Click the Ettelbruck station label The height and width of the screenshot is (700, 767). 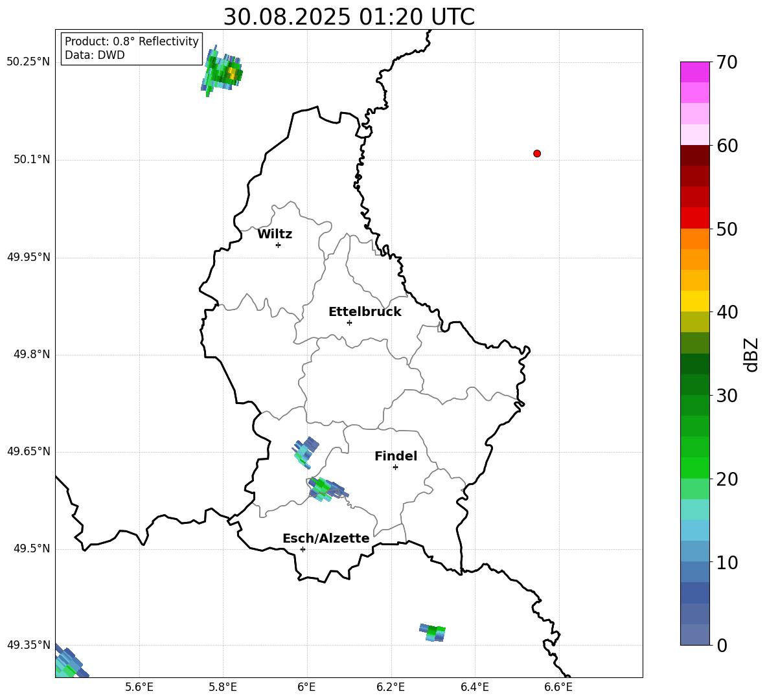[x=365, y=312]
